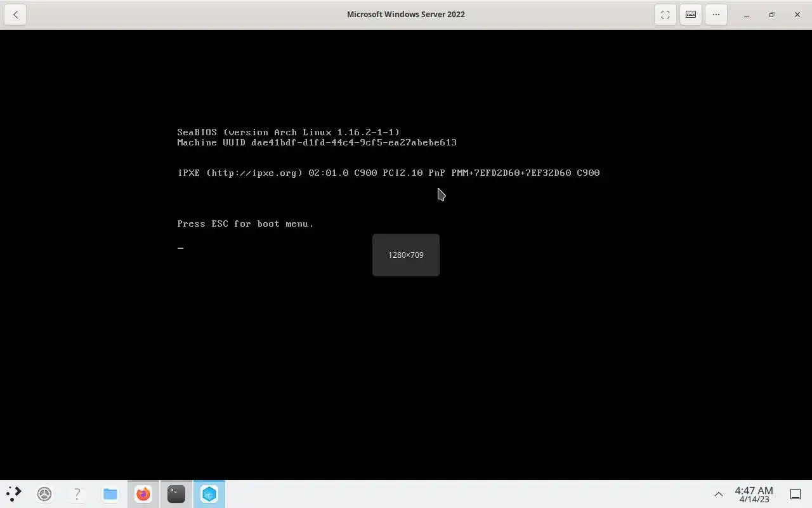Click the SeaBIOS version line
The width and height of the screenshot is (812, 508).
coord(289,132)
